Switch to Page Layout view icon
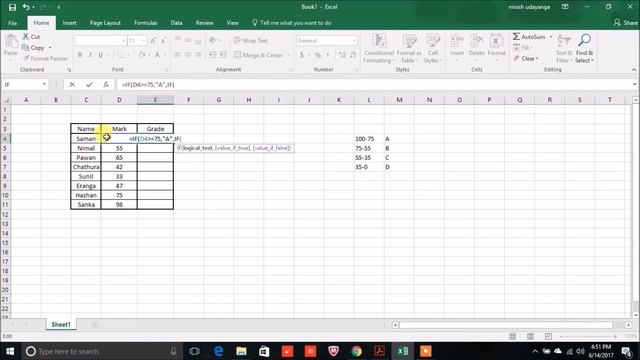 click(531, 336)
